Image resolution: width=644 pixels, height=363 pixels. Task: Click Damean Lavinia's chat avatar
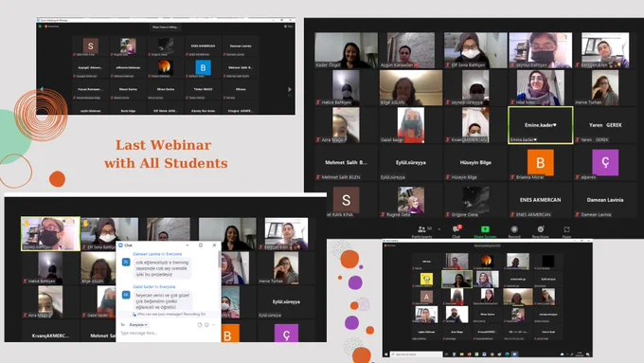tap(126, 262)
